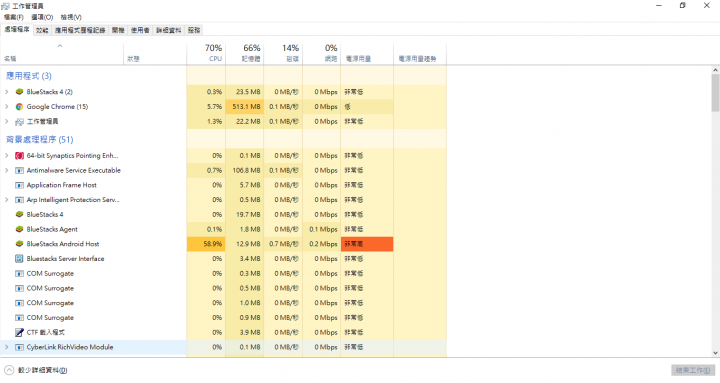Sort by the 70% CPU column header
This screenshot has height=383, width=720.
[206, 53]
